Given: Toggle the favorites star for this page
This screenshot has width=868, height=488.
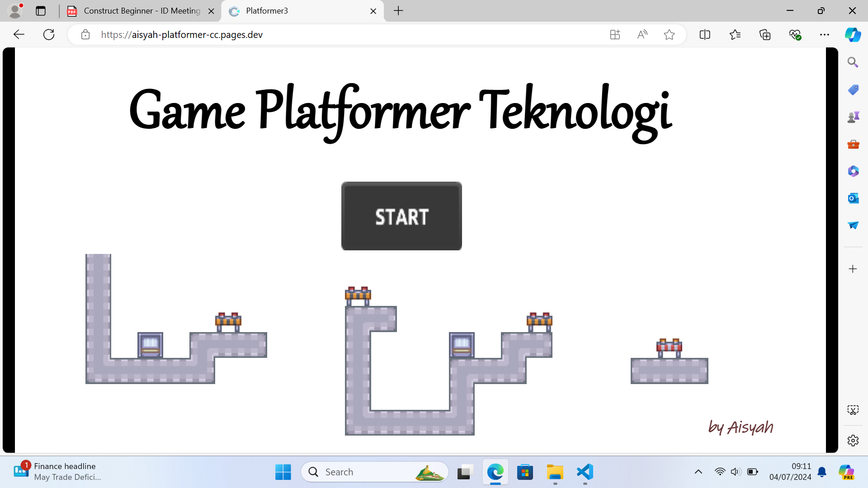Looking at the screenshot, I should (x=669, y=34).
